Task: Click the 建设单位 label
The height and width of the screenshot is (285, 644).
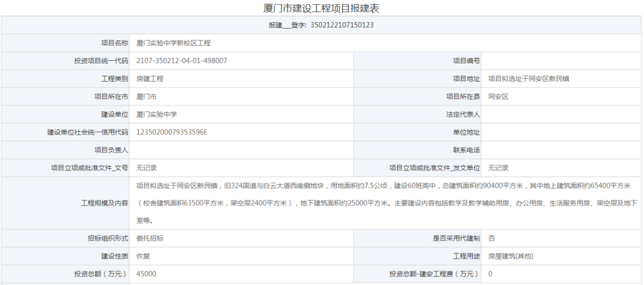Action: click(x=114, y=114)
